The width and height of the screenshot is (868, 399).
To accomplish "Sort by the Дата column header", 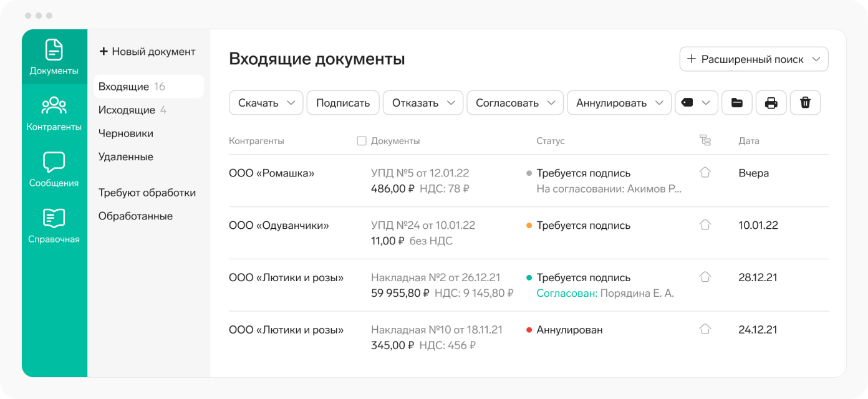I will [x=749, y=141].
